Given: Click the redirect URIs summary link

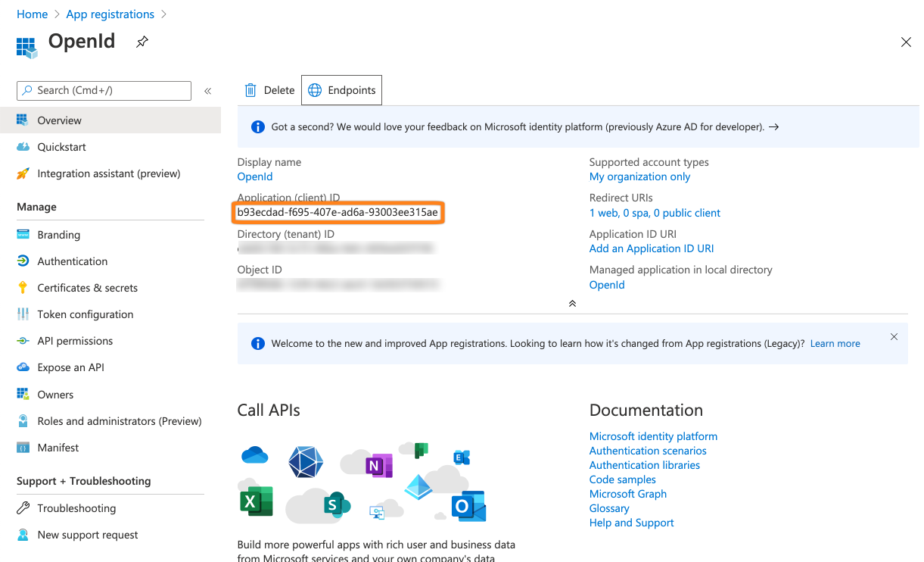Looking at the screenshot, I should (x=655, y=213).
